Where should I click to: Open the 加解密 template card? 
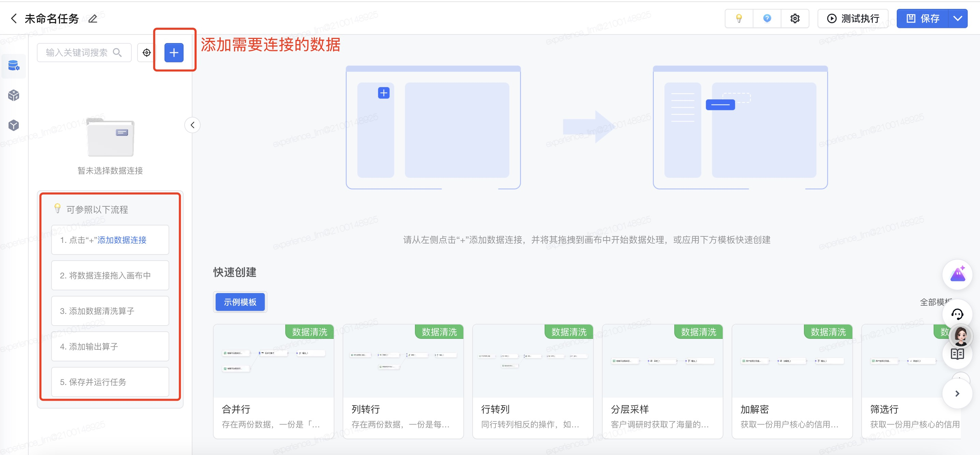[x=792, y=381]
